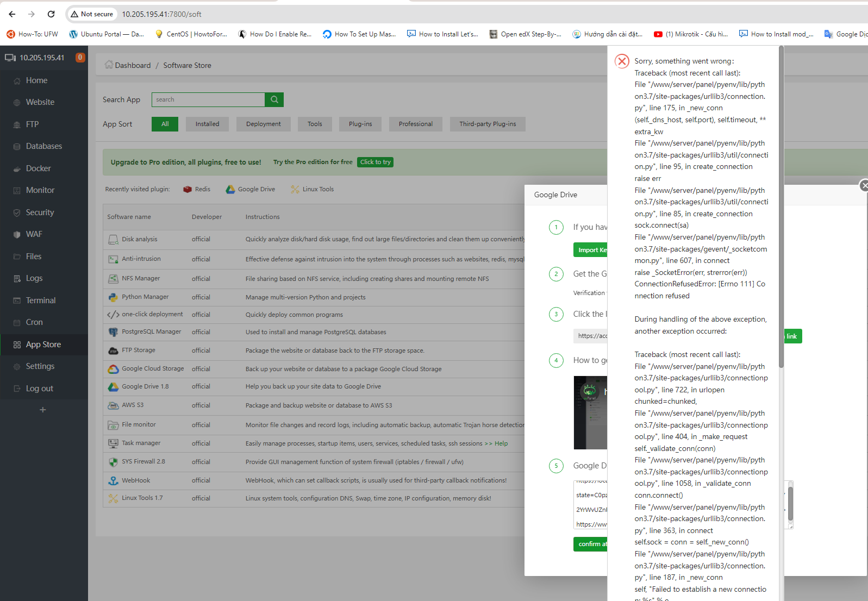Select the All app sort tab
868x601 pixels.
pyautogui.click(x=165, y=124)
